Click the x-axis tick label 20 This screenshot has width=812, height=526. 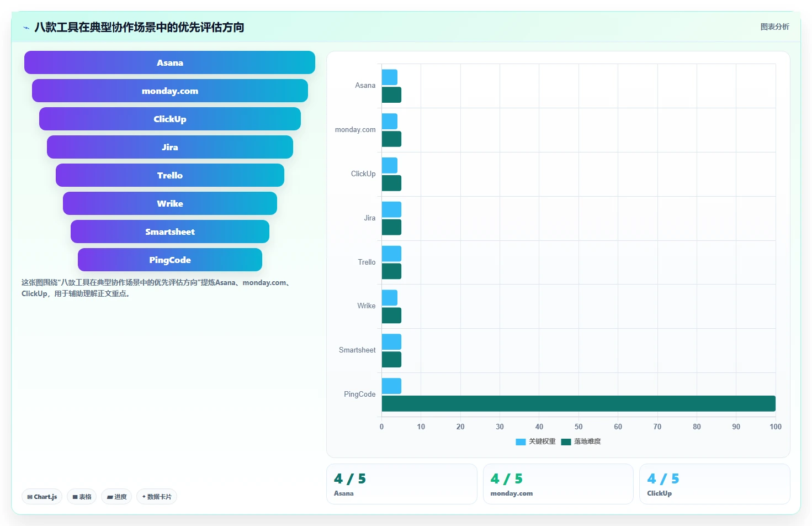[460, 427]
